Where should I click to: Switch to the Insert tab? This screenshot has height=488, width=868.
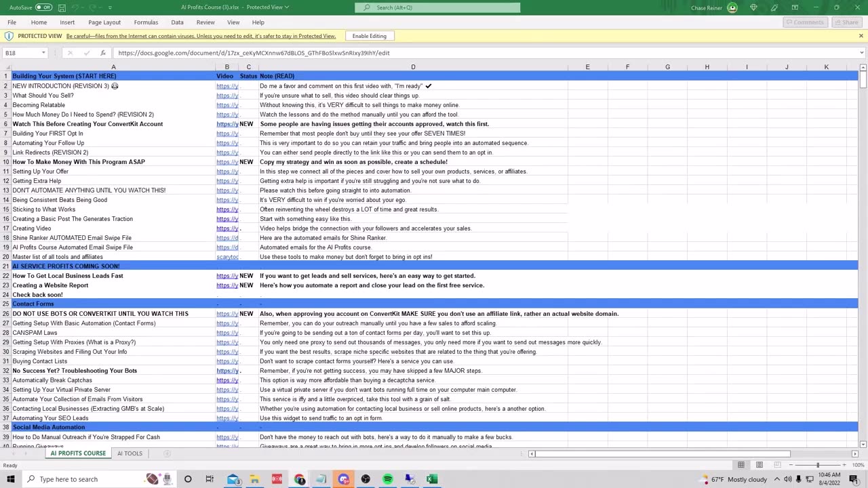pyautogui.click(x=67, y=22)
